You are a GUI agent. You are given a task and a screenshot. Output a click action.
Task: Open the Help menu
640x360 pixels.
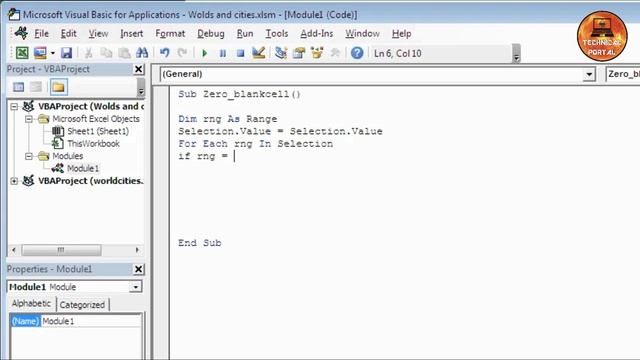401,33
